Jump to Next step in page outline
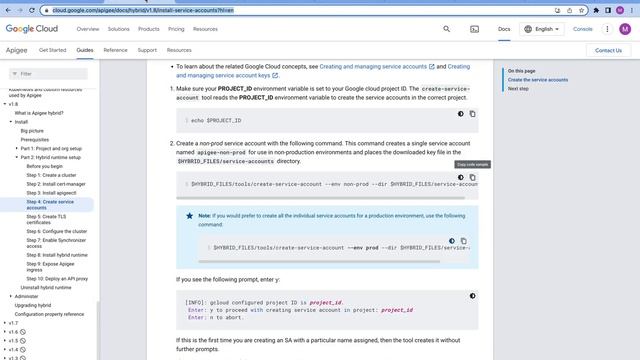The height and width of the screenshot is (360, 640). pyautogui.click(x=518, y=89)
